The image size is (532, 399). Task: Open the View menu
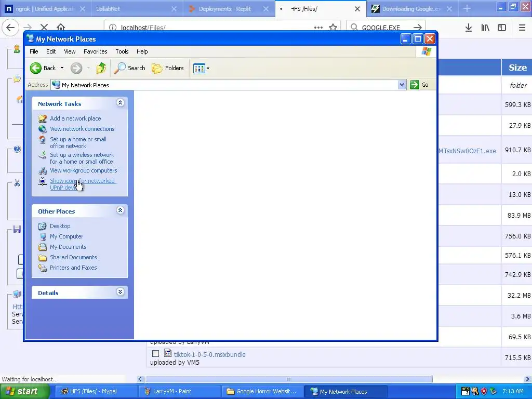[x=70, y=51]
